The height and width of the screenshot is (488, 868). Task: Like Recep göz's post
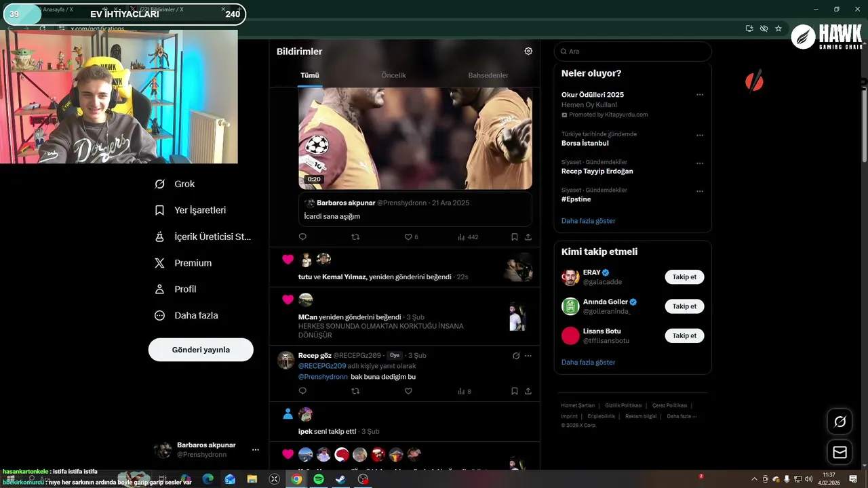point(408,391)
